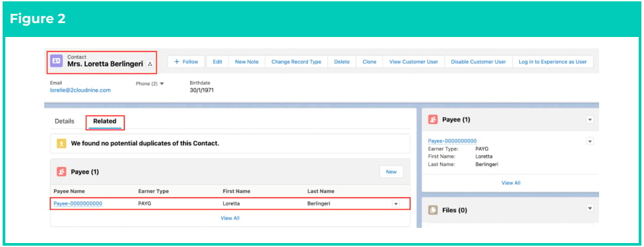This screenshot has height=247, width=644.
Task: Click the Files panel icon
Action: pos(433,210)
